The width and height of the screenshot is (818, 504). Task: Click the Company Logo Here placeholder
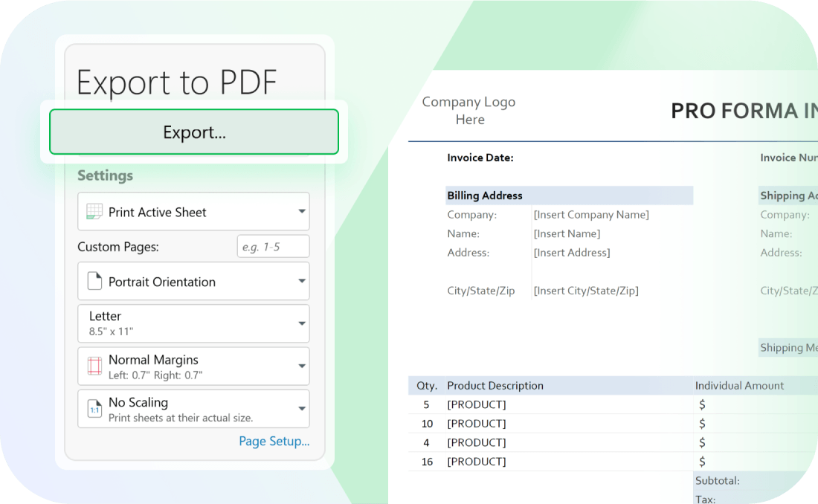[x=468, y=111]
